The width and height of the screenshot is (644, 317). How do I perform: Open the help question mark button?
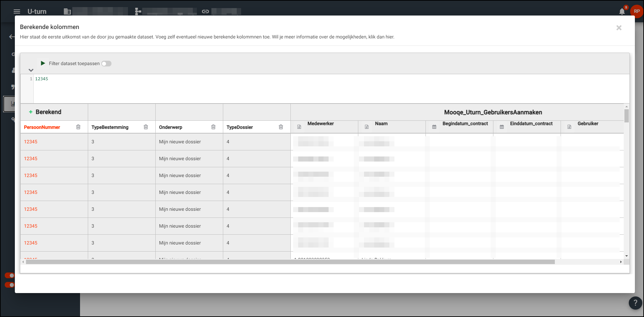click(635, 303)
